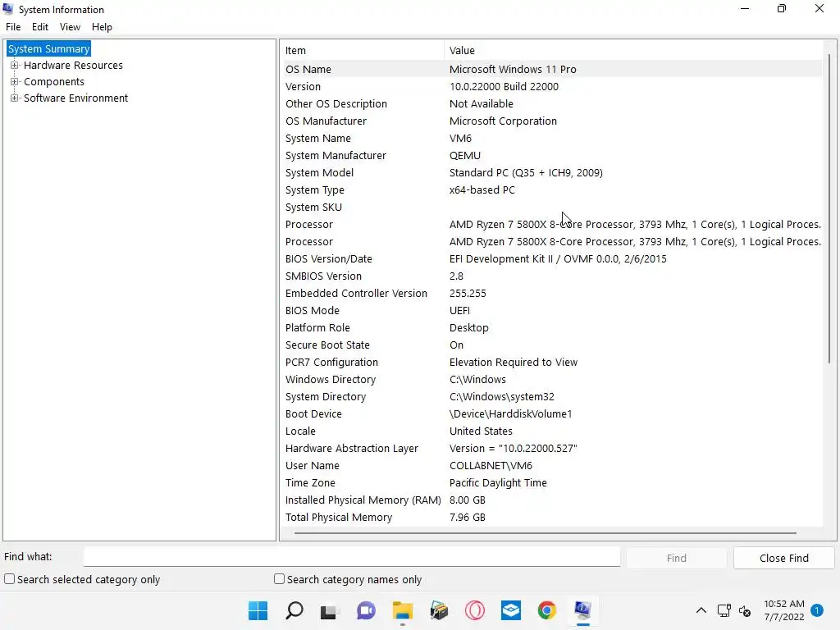Click the System Information title bar icon

point(8,9)
